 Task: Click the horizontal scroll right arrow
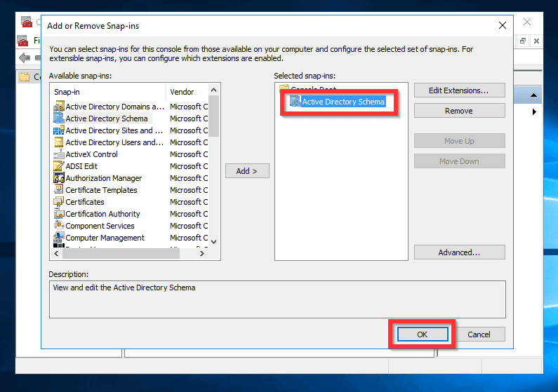click(x=201, y=253)
